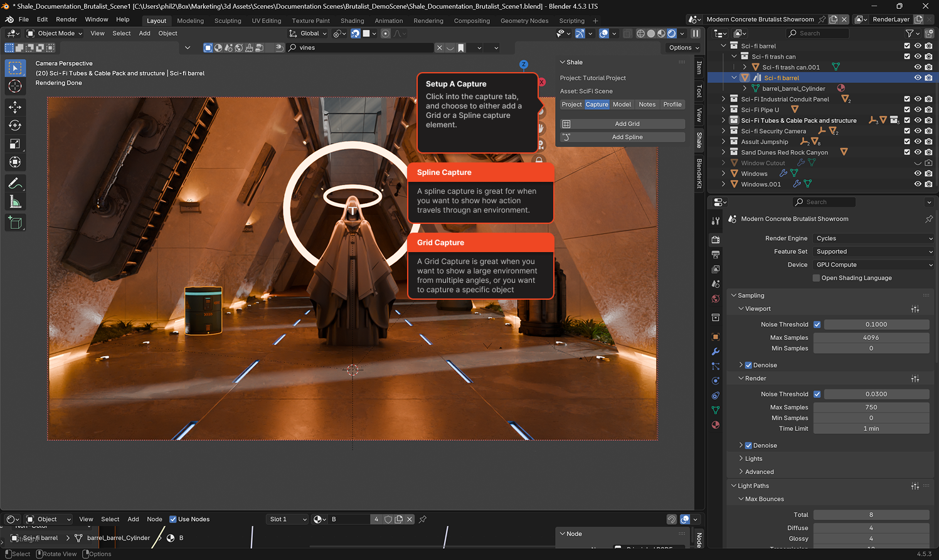The width and height of the screenshot is (939, 560).
Task: Activate the Transform tool
Action: point(15,162)
